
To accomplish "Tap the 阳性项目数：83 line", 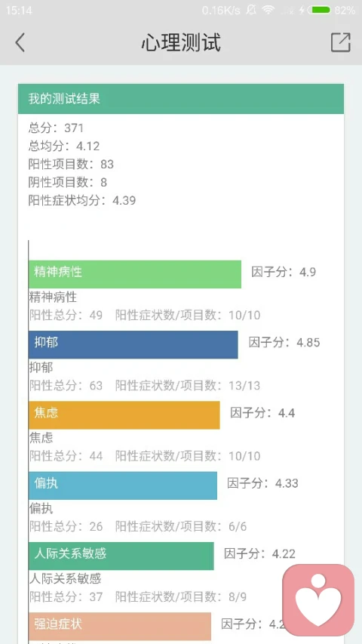I will point(71,165).
